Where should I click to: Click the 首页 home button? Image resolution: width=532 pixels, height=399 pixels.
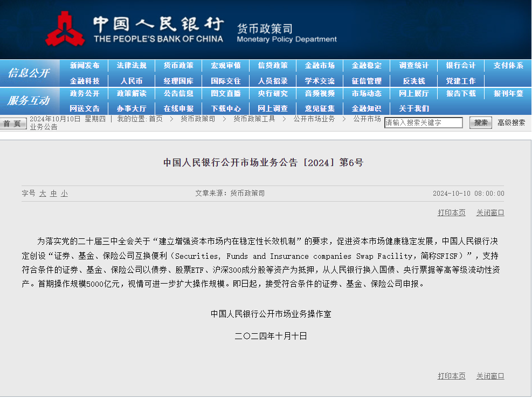(13, 123)
